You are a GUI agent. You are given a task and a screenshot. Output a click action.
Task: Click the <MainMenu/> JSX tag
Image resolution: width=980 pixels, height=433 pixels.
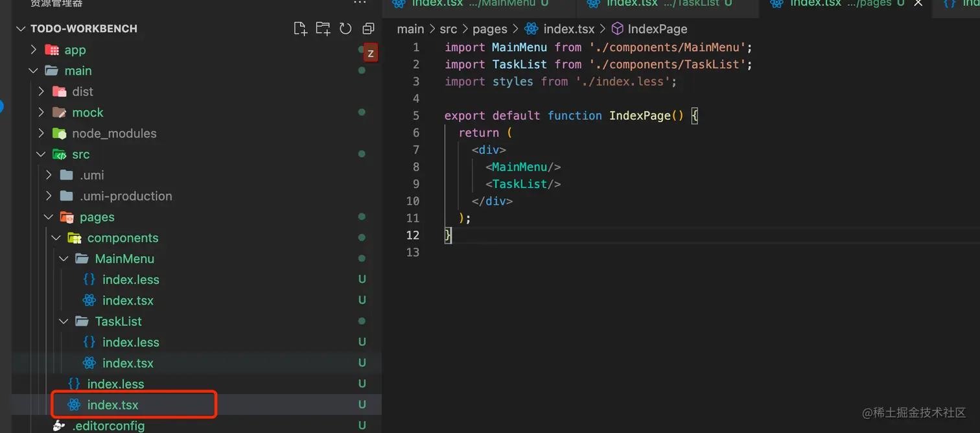tap(523, 167)
